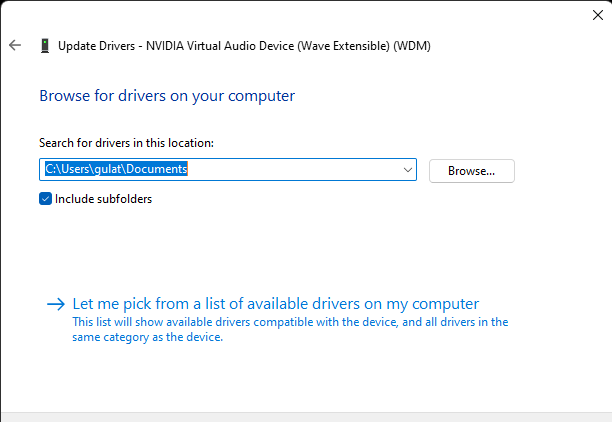Click the Include subfolders label text

(104, 199)
